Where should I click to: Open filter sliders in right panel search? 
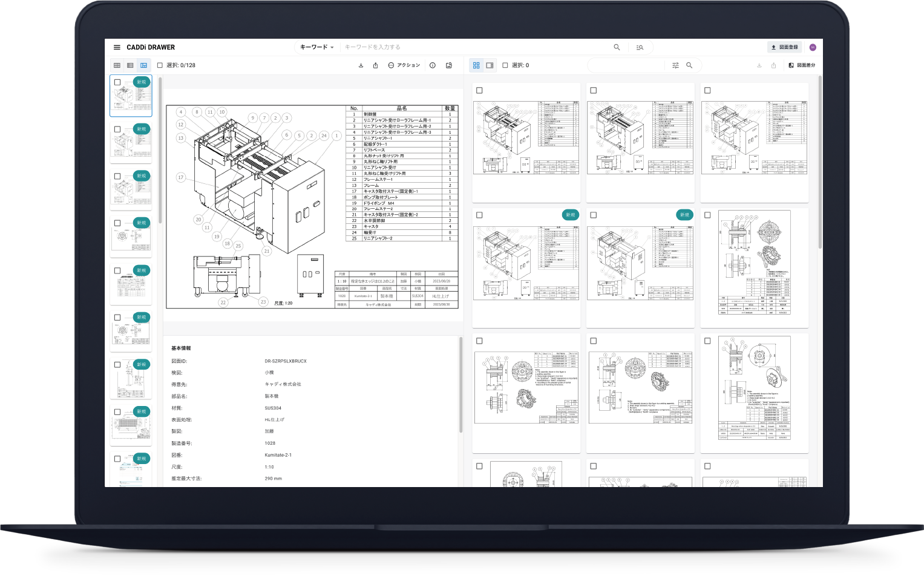click(675, 65)
